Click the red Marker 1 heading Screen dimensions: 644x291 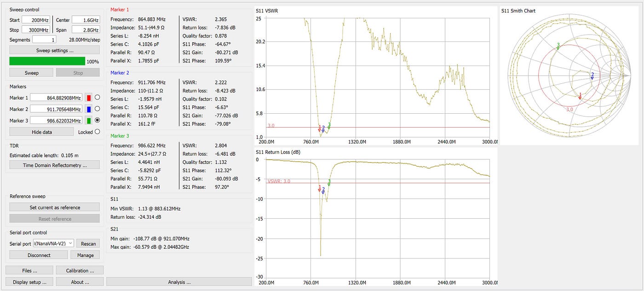click(x=120, y=10)
